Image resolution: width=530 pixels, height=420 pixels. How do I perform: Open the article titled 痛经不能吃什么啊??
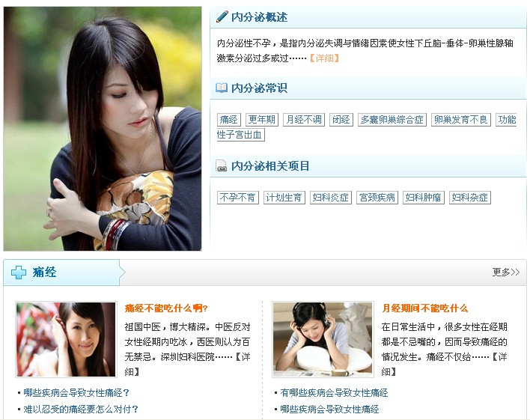[x=166, y=308]
